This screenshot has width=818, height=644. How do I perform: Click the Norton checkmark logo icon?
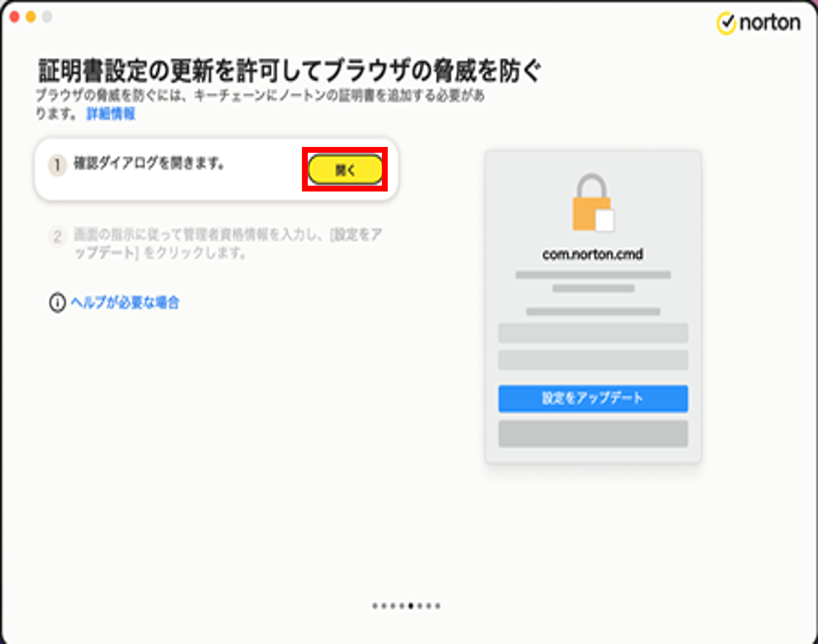726,23
